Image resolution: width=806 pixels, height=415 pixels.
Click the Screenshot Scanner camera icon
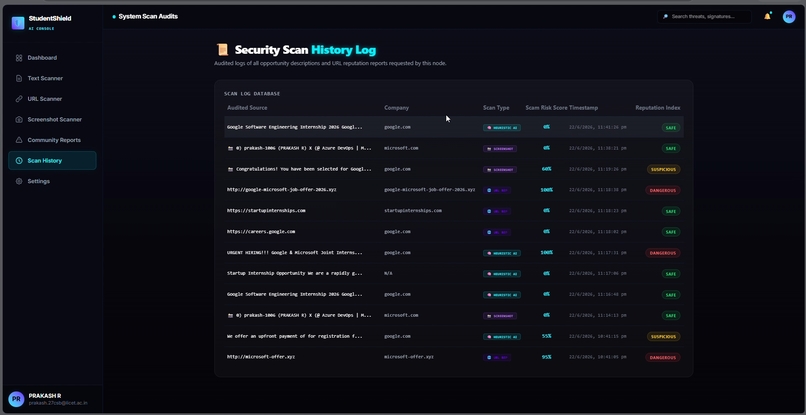(x=19, y=120)
